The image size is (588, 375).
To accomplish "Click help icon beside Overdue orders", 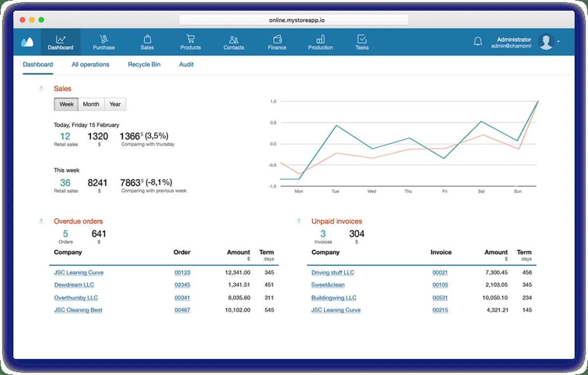I will pyautogui.click(x=41, y=222).
